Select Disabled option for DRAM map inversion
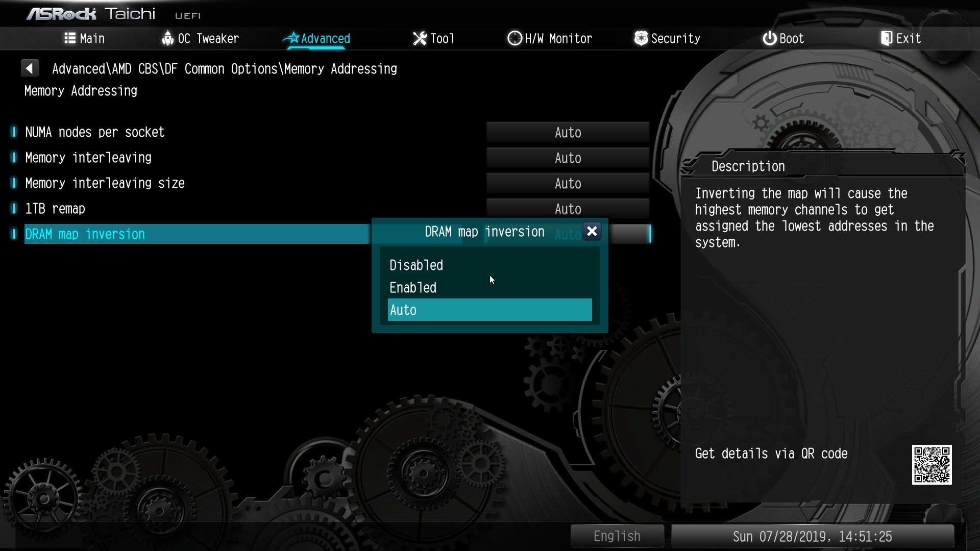The image size is (980, 551). tap(415, 265)
